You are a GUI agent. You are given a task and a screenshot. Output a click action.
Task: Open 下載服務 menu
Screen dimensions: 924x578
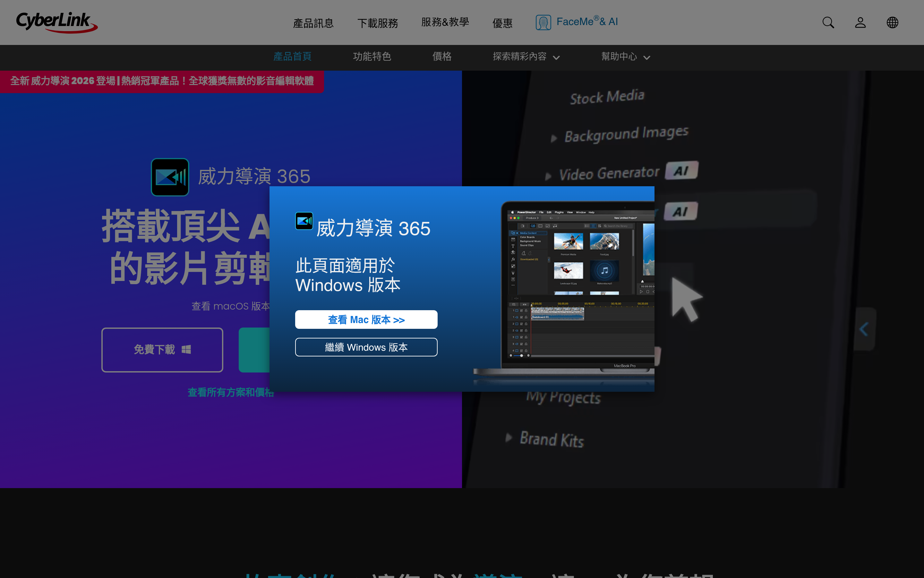378,23
